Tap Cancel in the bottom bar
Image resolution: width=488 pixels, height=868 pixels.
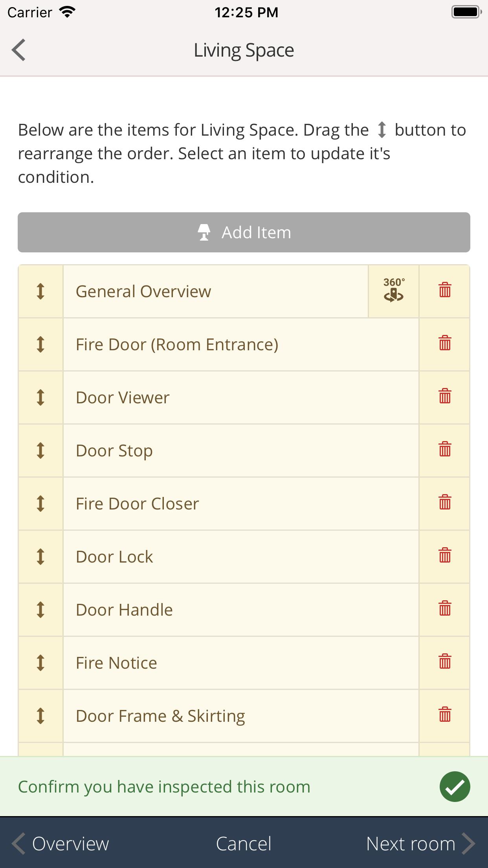[x=244, y=844]
